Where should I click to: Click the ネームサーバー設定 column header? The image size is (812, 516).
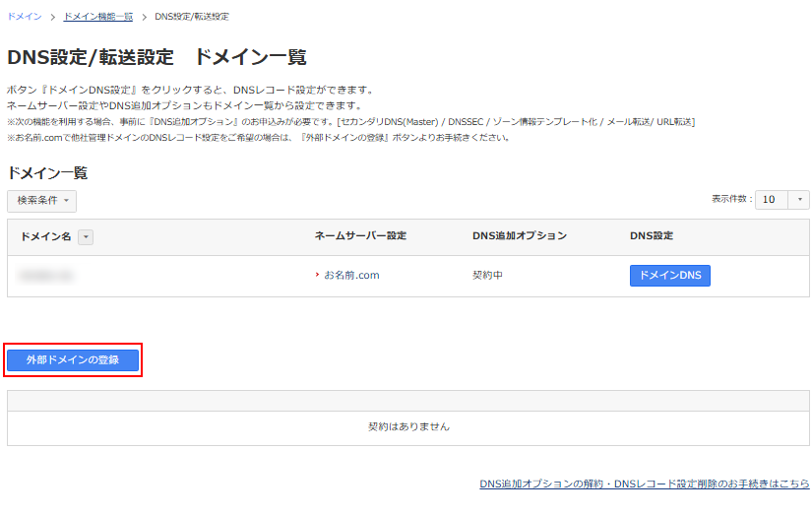(x=360, y=236)
